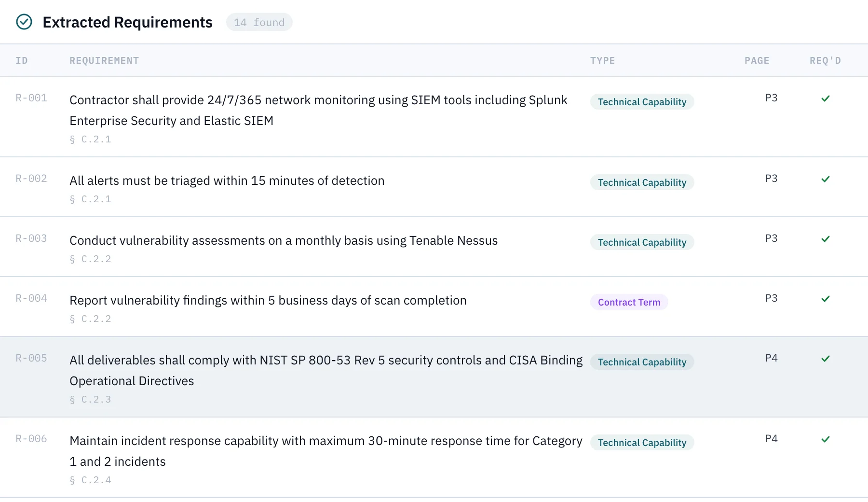Click the Technical Capability tag on R-005
This screenshot has height=502, width=868.
click(642, 362)
